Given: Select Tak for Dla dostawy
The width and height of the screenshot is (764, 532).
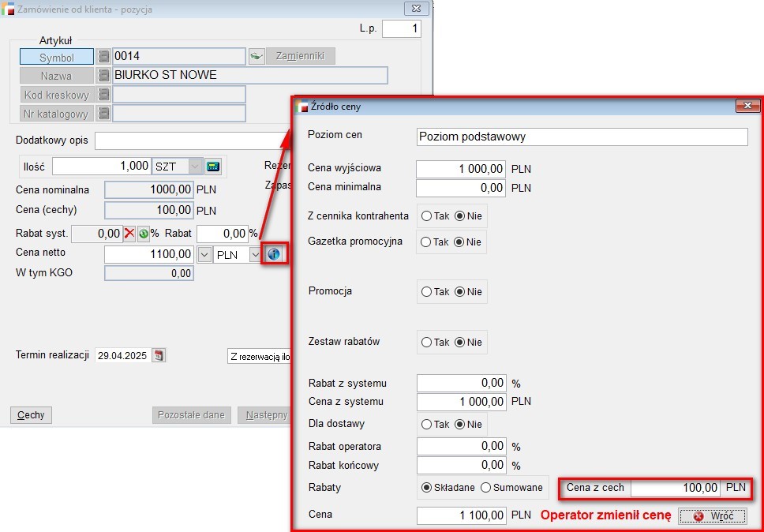Looking at the screenshot, I should tap(426, 425).
